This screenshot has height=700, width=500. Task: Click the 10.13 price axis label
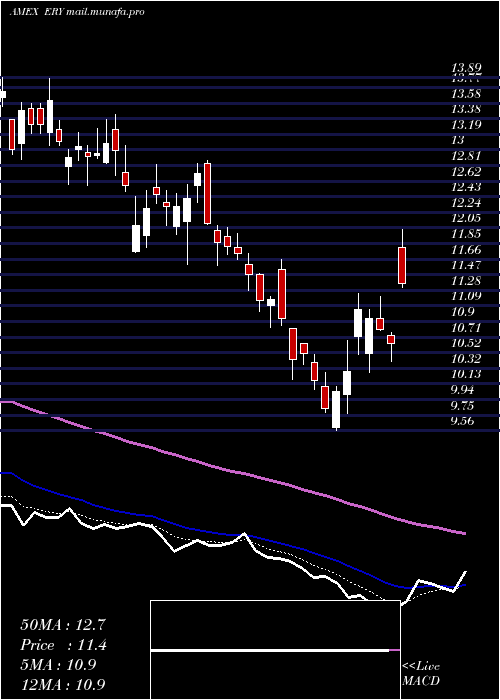pyautogui.click(x=466, y=374)
